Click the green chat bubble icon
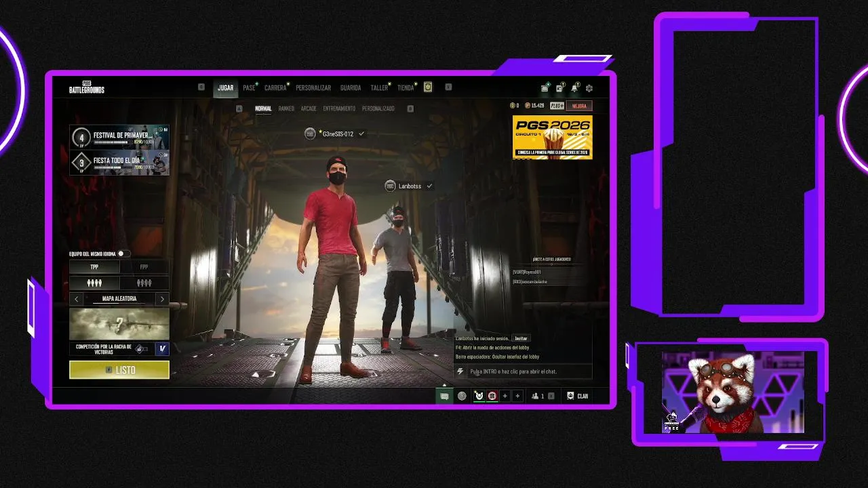Screen dimensions: 868x488 (444, 396)
